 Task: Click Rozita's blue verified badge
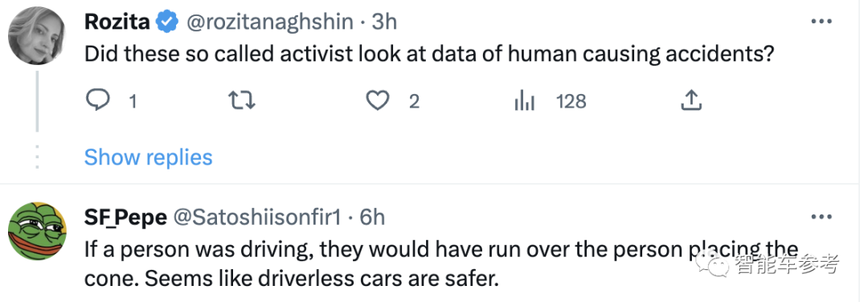166,22
